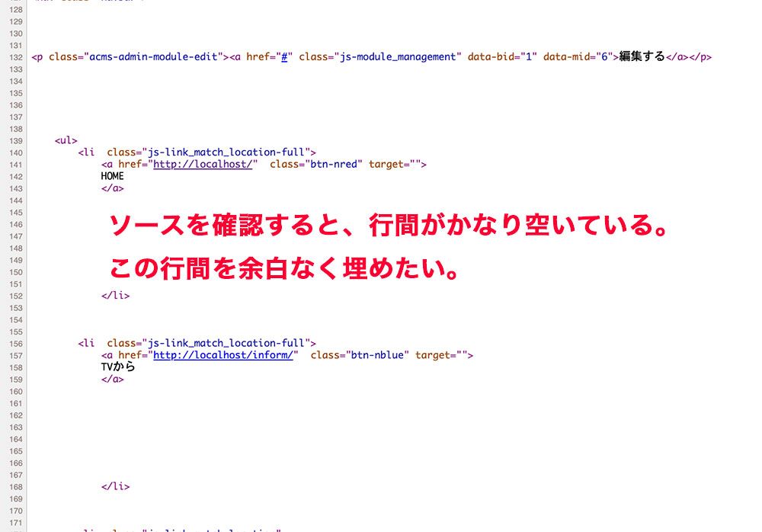This screenshot has height=532, width=762.
Task: Open the http://localhost/inform/ href link
Action: point(223,355)
